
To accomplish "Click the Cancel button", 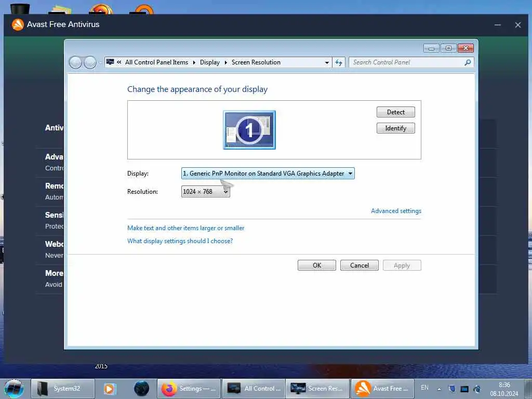I will [x=360, y=265].
